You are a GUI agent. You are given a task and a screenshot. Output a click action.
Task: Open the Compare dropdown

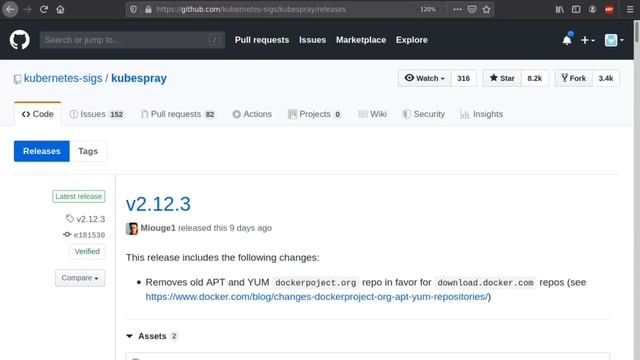click(80, 278)
